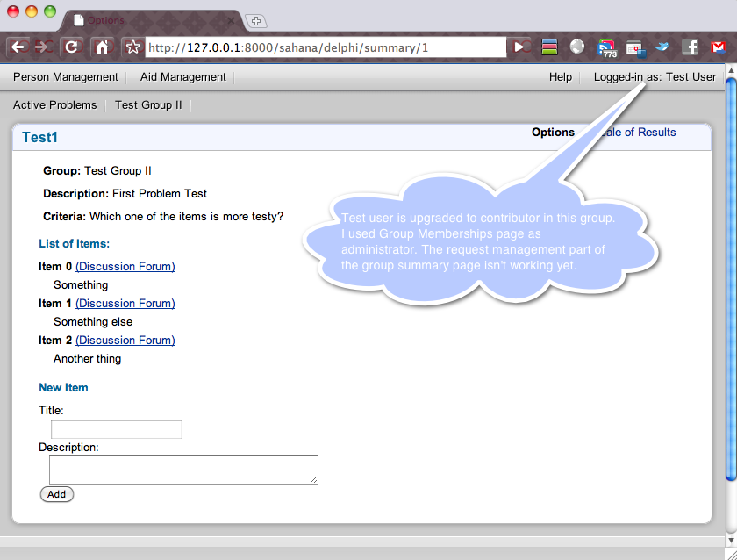The image size is (737, 560).
Task: Click the vertical scrollbar down arrow
Action: (x=731, y=540)
